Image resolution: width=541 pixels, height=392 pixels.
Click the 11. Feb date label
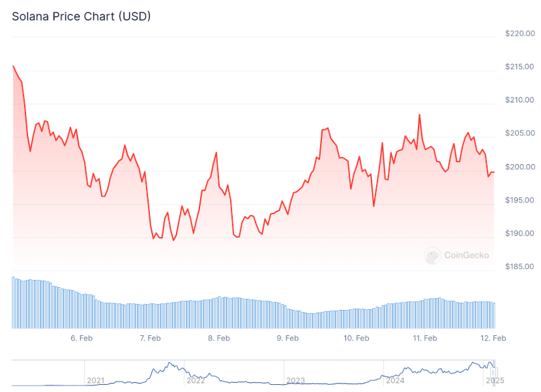425,338
